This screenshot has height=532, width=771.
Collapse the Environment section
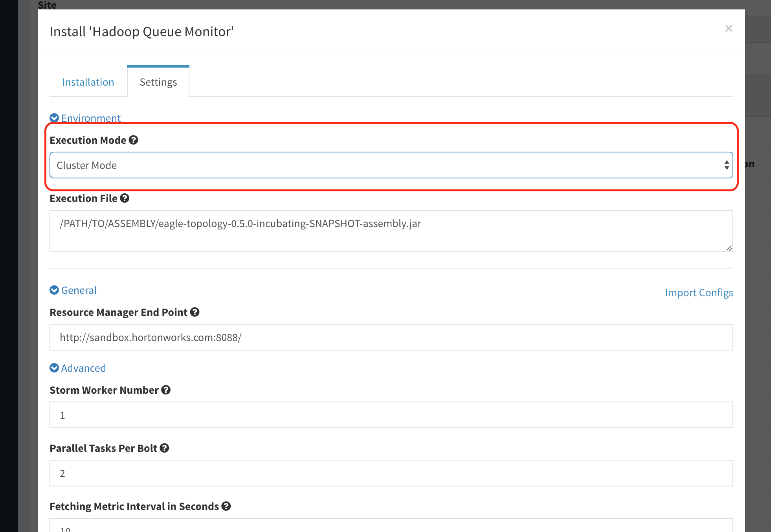click(x=54, y=118)
